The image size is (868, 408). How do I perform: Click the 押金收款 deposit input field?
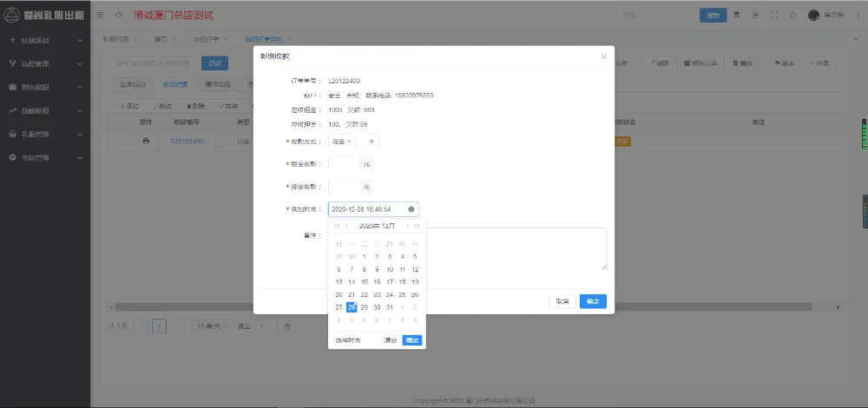[x=344, y=187]
